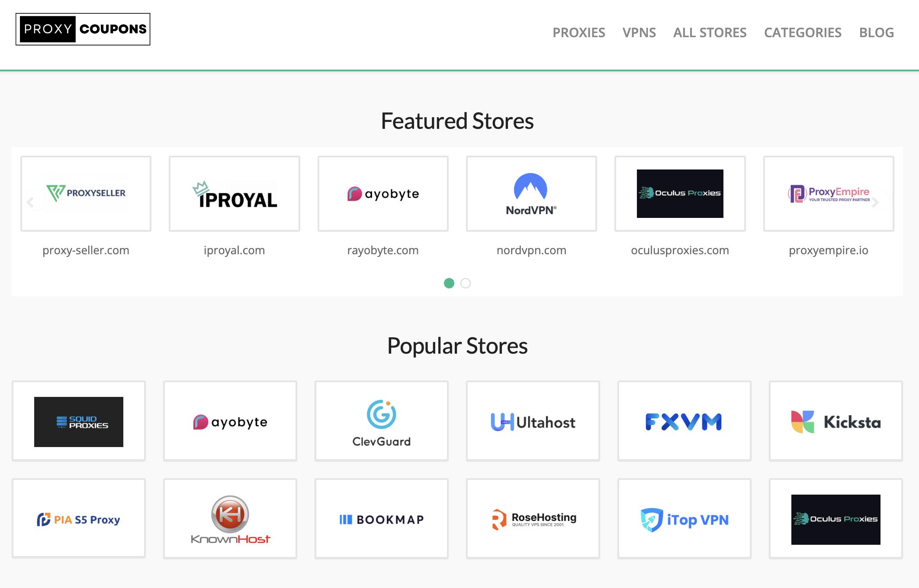Screen dimensions: 919x588
Task: Open the Blog page
Action: click(876, 32)
